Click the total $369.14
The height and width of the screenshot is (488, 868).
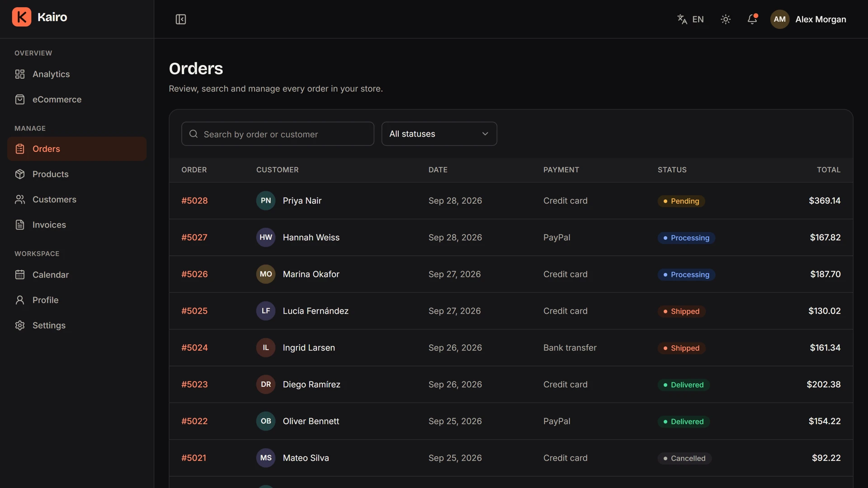(x=825, y=201)
